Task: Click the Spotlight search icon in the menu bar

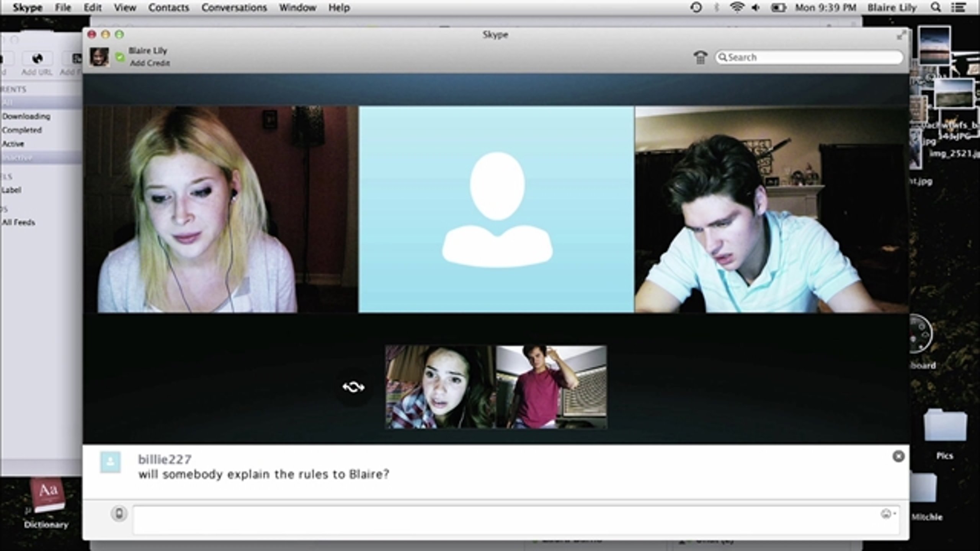Action: point(936,8)
